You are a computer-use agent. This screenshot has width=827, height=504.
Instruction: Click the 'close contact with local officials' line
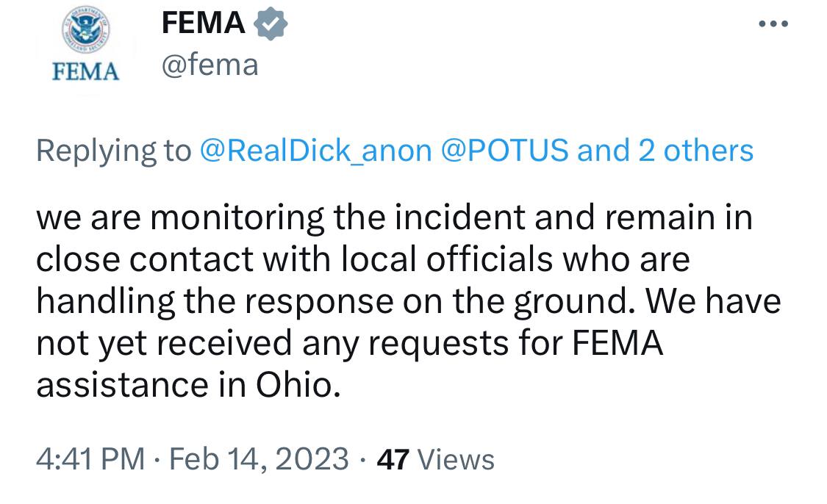(x=363, y=259)
